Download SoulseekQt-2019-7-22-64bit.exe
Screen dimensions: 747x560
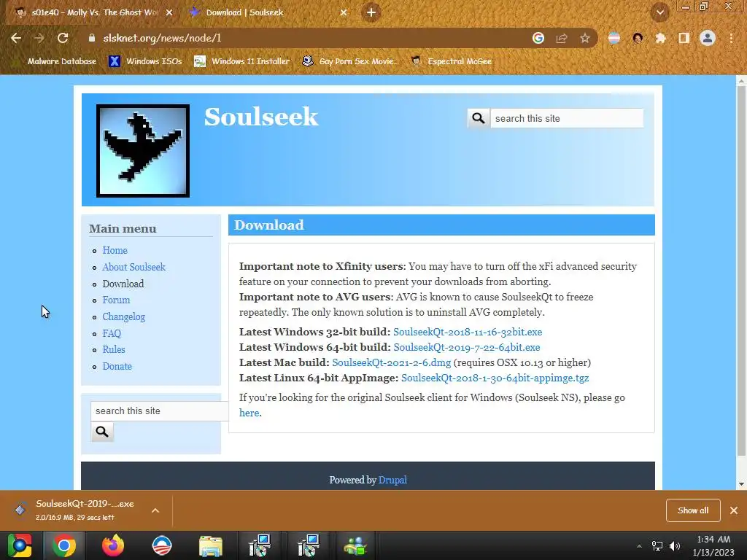click(x=467, y=347)
